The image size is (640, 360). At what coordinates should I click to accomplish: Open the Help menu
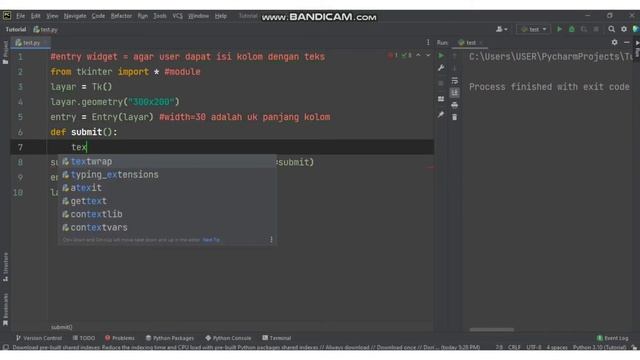pyautogui.click(x=221, y=16)
